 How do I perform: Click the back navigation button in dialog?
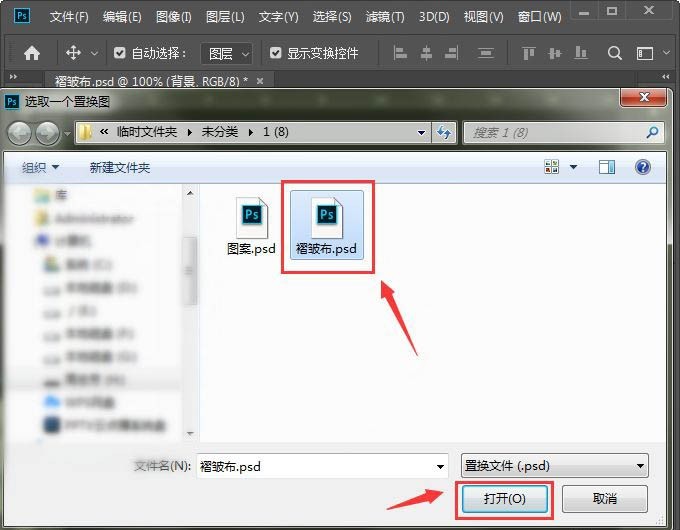coord(20,133)
